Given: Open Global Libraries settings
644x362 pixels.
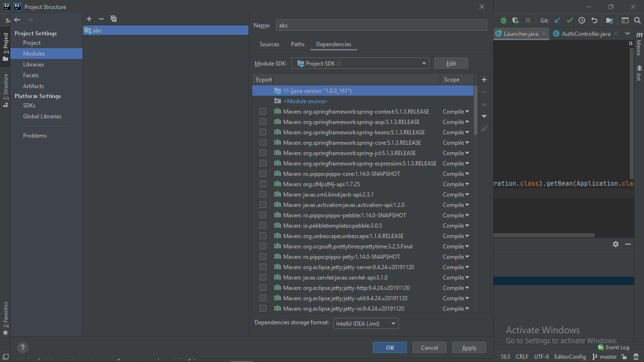Looking at the screenshot, I should (42, 116).
